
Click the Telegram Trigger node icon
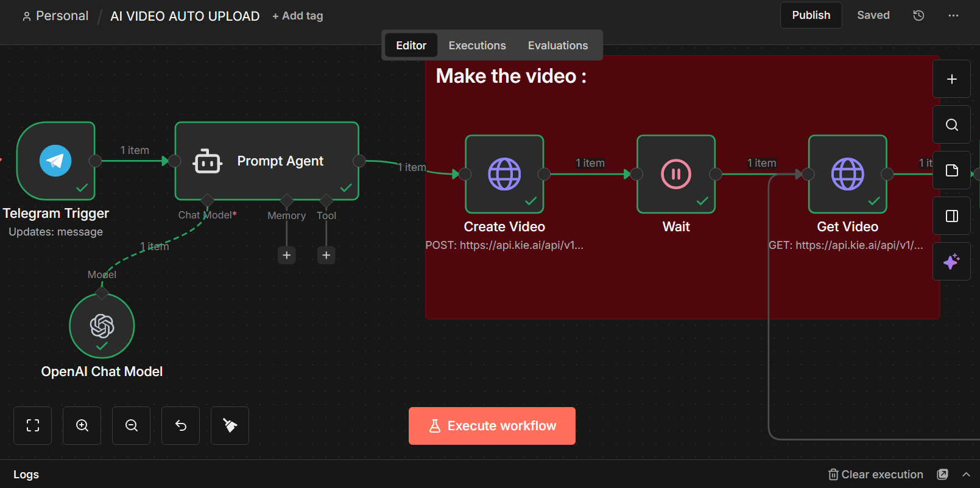[x=55, y=161]
